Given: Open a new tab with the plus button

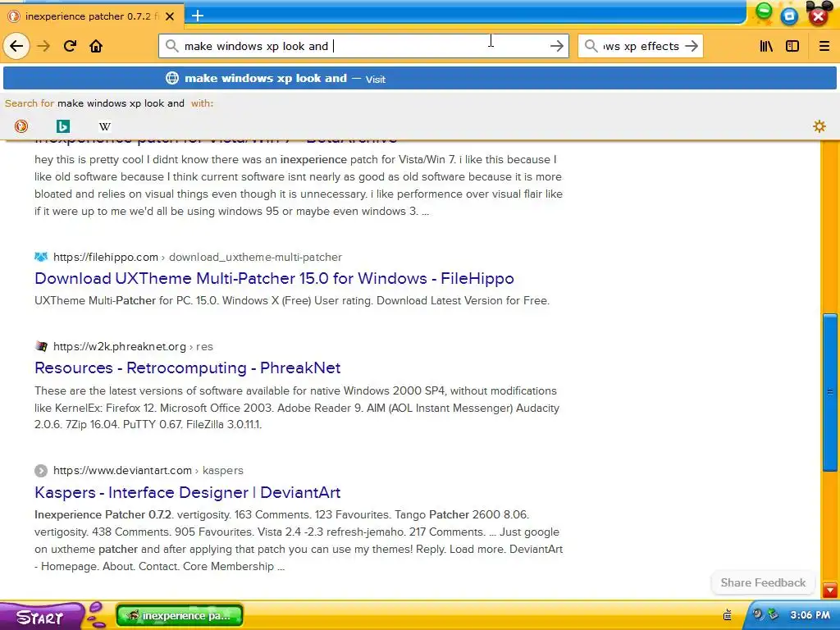Looking at the screenshot, I should click(198, 16).
